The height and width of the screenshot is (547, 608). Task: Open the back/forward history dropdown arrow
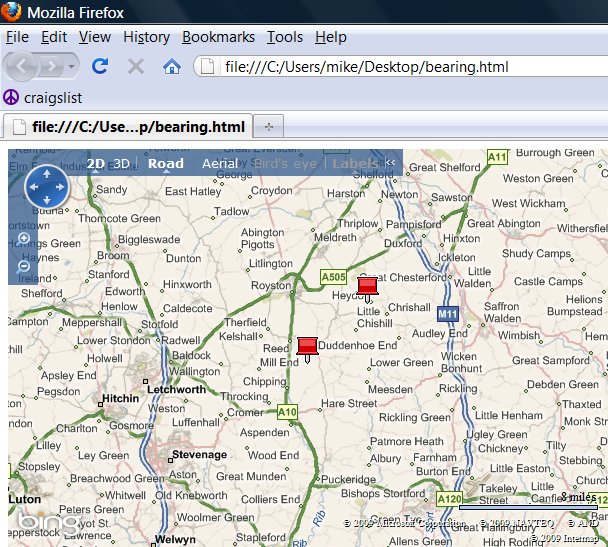pyautogui.click(x=71, y=67)
